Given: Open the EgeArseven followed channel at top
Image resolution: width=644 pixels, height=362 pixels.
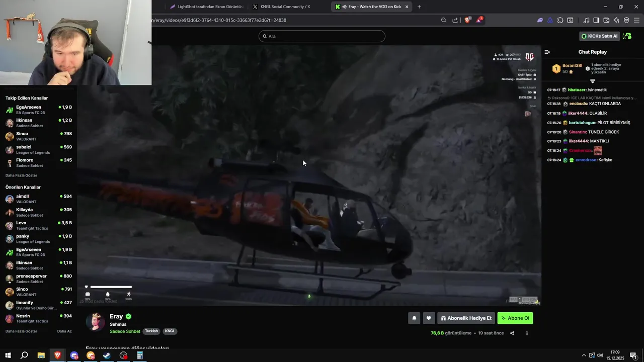Looking at the screenshot, I should [x=39, y=110].
